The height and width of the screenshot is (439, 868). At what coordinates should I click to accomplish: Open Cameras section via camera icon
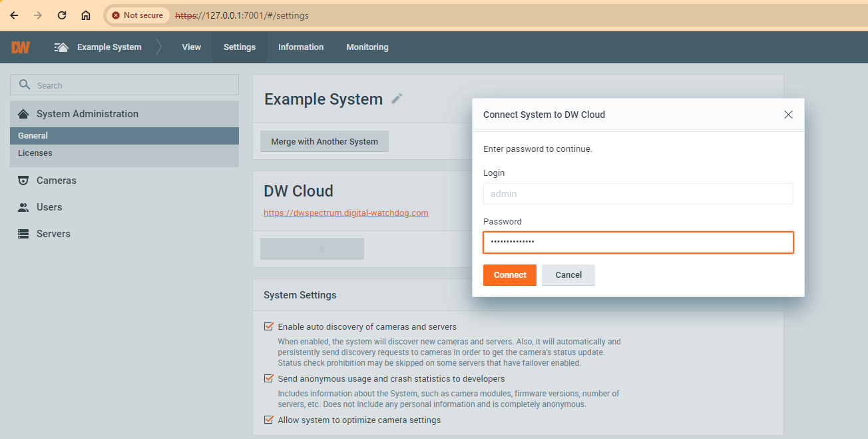(x=23, y=181)
